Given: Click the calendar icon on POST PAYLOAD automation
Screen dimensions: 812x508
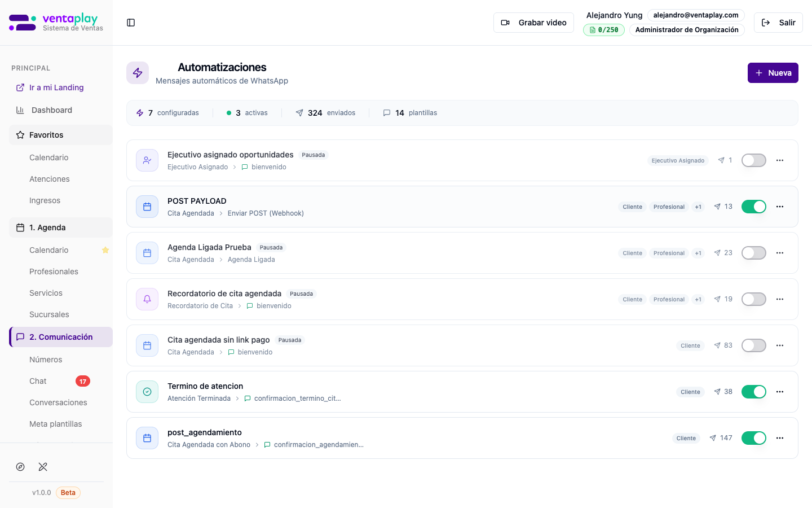Looking at the screenshot, I should [147, 207].
